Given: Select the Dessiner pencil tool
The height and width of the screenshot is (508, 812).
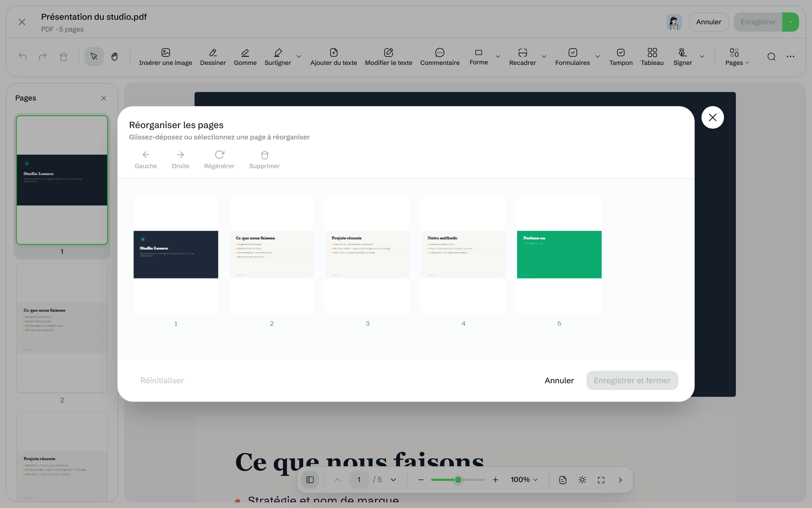Looking at the screenshot, I should coord(213,57).
